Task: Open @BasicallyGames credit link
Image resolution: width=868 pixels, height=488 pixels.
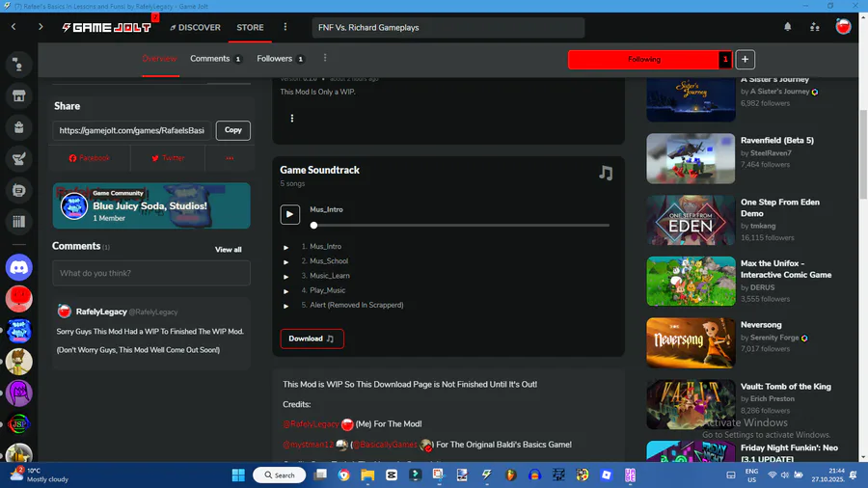Action: [x=385, y=445]
